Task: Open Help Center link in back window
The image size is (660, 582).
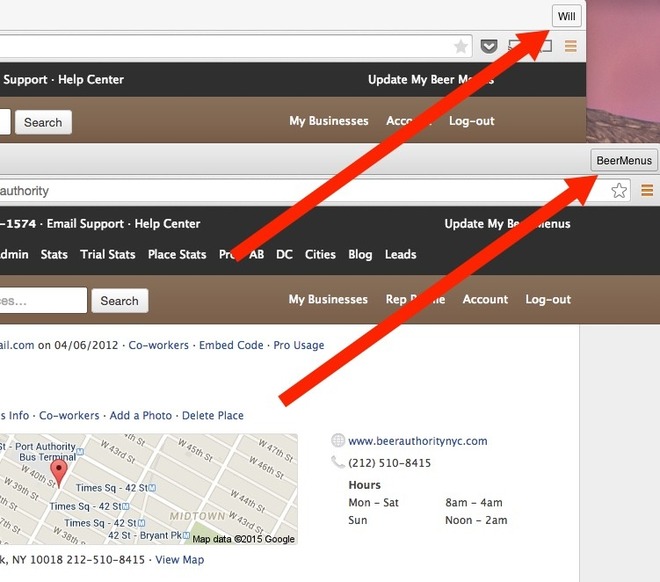Action: (91, 80)
